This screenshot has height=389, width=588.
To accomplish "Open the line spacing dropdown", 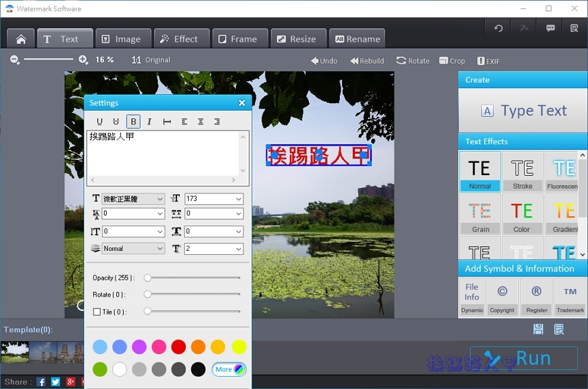I will click(x=133, y=213).
